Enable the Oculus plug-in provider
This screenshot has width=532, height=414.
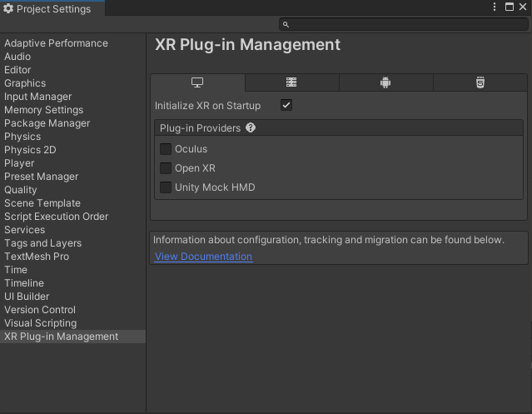(166, 149)
